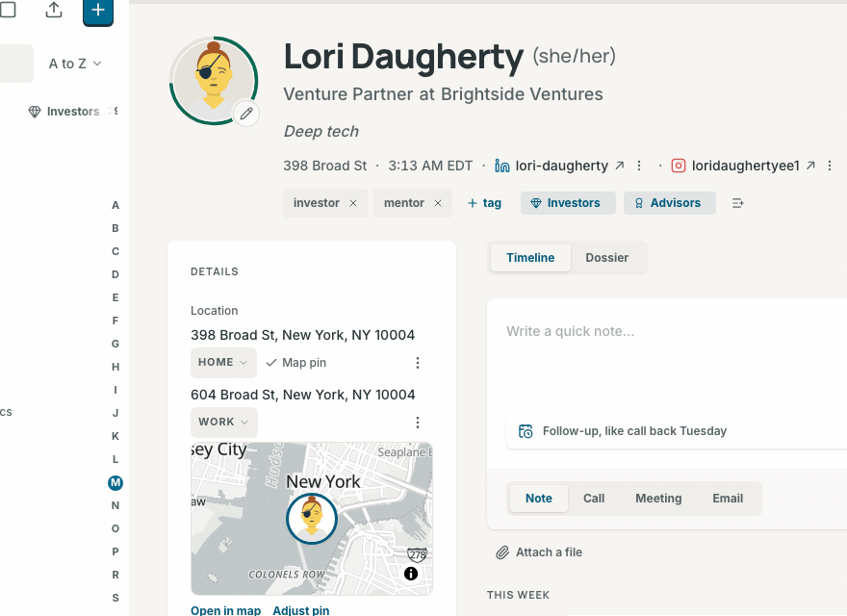Open options for 398 Broad St address

tap(418, 363)
